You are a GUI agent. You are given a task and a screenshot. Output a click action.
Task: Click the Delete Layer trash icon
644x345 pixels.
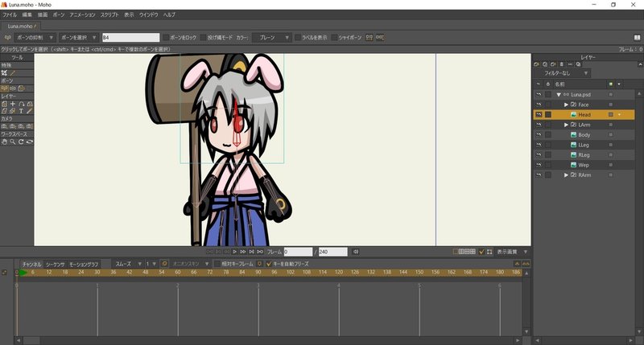click(562, 64)
